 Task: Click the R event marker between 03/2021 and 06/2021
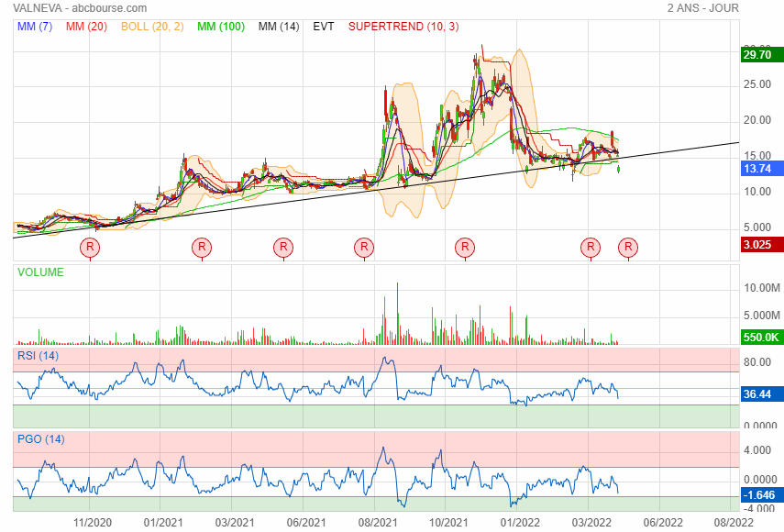point(283,247)
